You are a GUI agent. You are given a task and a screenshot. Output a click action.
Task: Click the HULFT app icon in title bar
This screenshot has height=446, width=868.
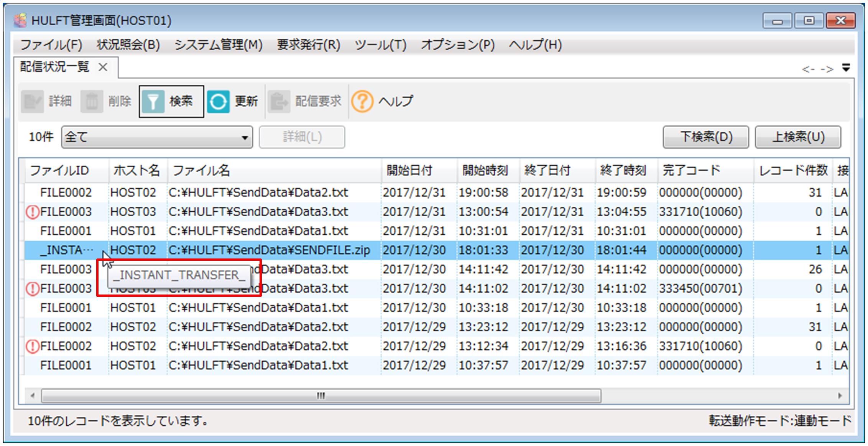(20, 20)
